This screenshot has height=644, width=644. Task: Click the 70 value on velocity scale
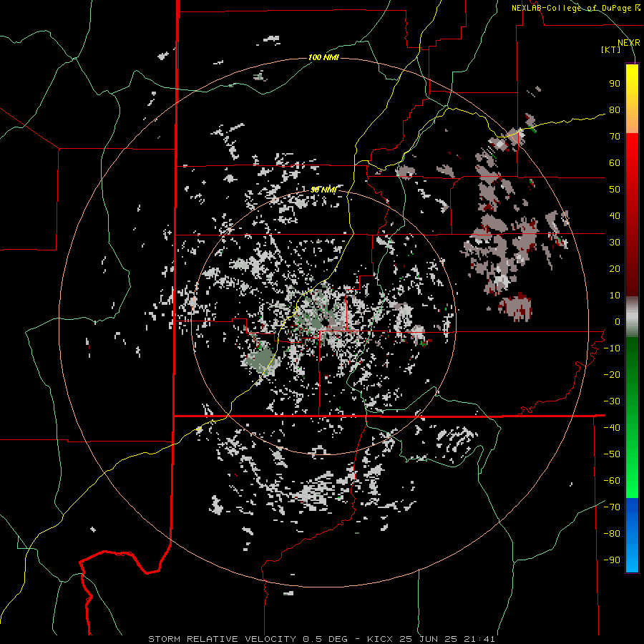pos(615,137)
